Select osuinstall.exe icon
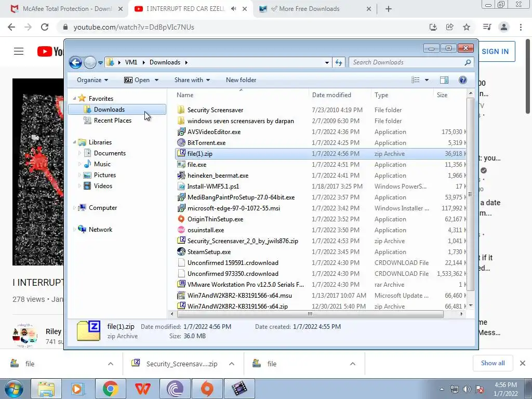 181,230
